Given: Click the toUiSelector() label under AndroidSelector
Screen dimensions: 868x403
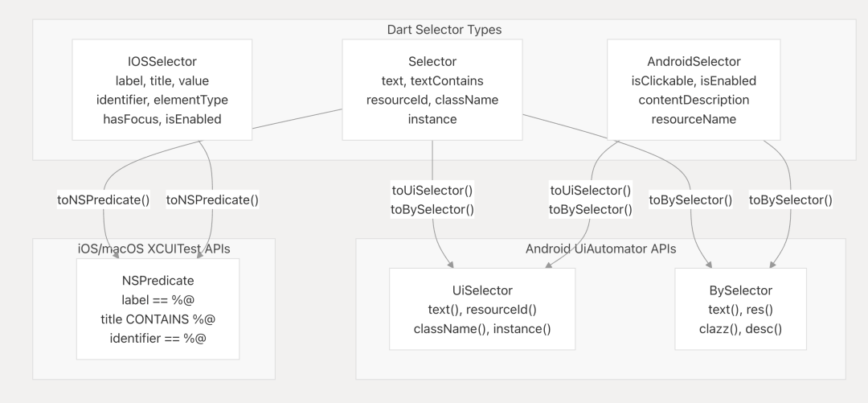Looking at the screenshot, I should tap(591, 191).
